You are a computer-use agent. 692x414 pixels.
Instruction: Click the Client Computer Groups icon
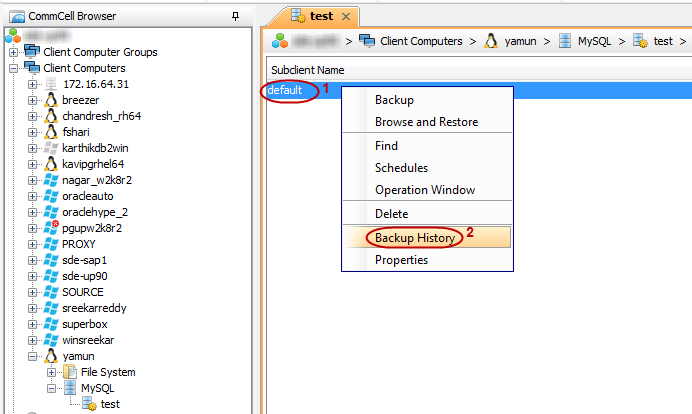coord(31,52)
